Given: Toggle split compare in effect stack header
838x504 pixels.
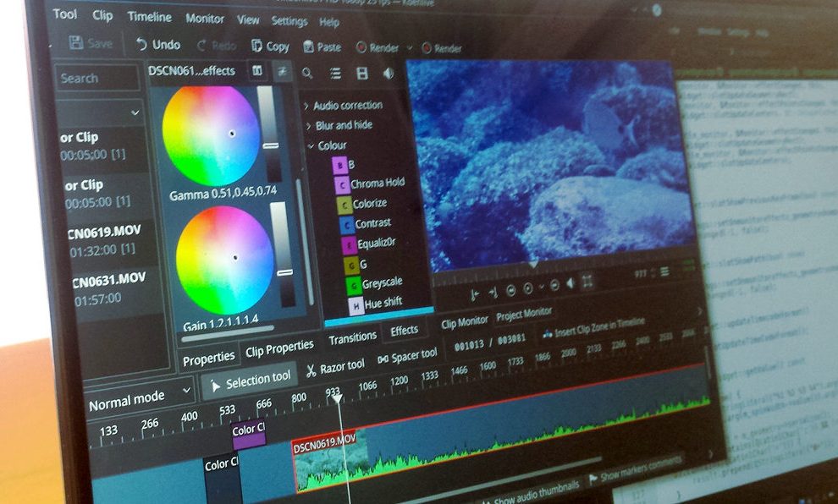Looking at the screenshot, I should tap(256, 71).
